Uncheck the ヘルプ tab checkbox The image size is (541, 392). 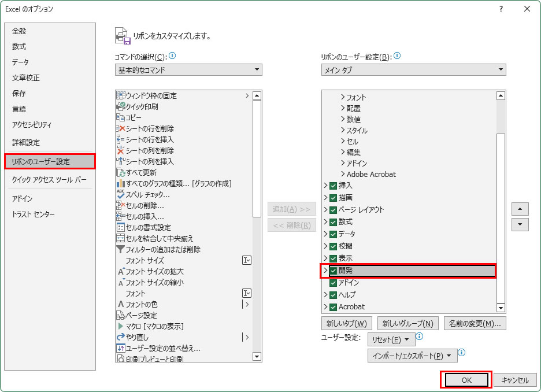pos(333,295)
